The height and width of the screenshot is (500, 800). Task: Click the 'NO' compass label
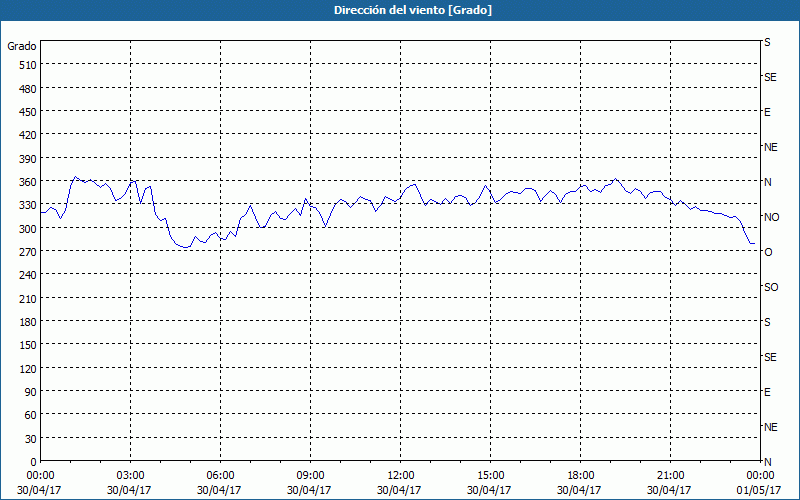[771, 217]
